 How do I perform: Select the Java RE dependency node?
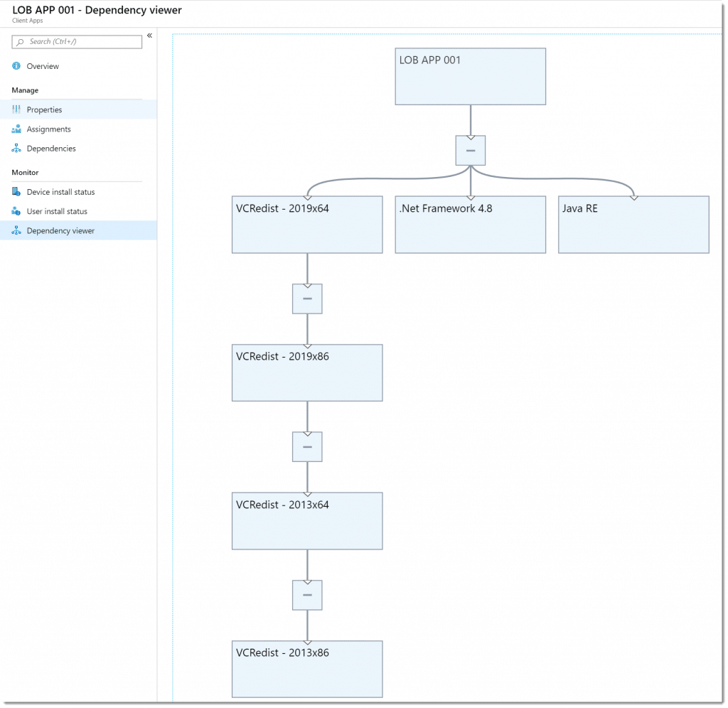[633, 225]
